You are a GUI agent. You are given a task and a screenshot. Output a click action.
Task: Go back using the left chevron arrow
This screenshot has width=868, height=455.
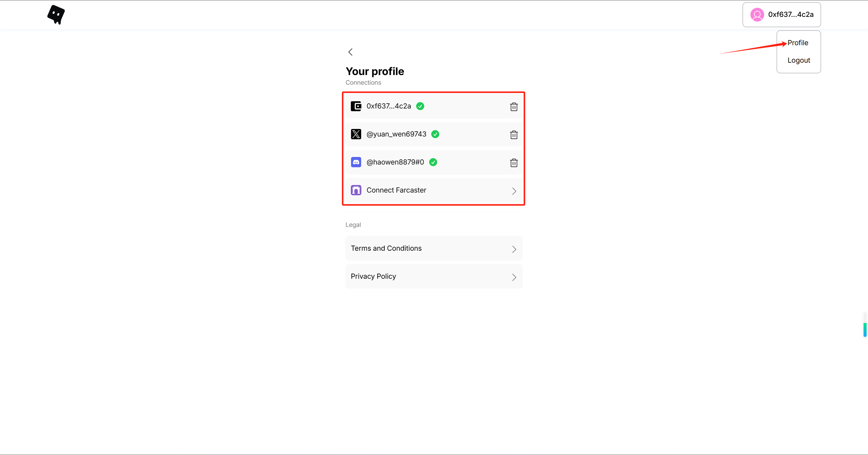click(x=351, y=52)
